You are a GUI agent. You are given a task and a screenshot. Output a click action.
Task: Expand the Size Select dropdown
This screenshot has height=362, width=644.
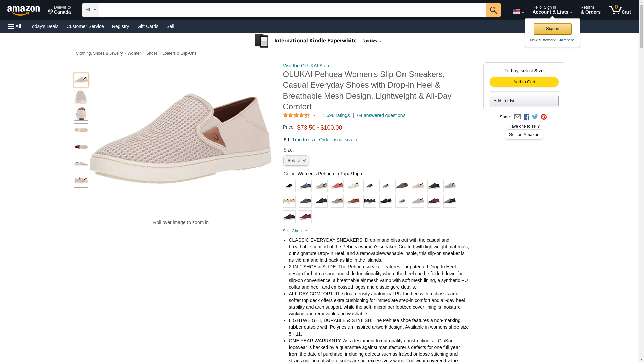click(296, 161)
